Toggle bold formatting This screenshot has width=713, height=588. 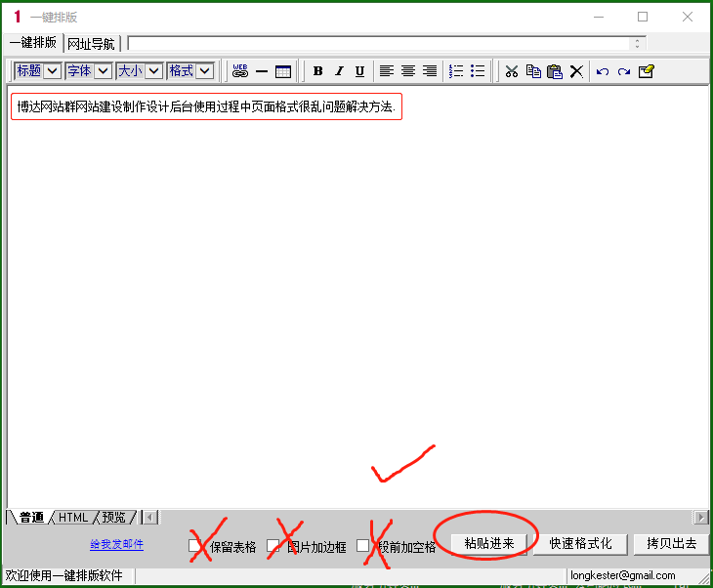(x=317, y=71)
